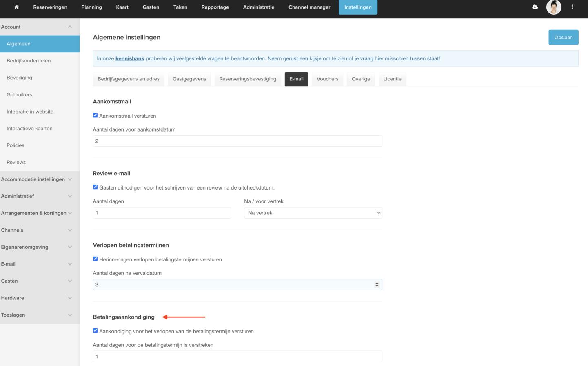Toggle the Aankondiging betalingstermijn checkbox
This screenshot has height=366, width=588.
(x=95, y=331)
